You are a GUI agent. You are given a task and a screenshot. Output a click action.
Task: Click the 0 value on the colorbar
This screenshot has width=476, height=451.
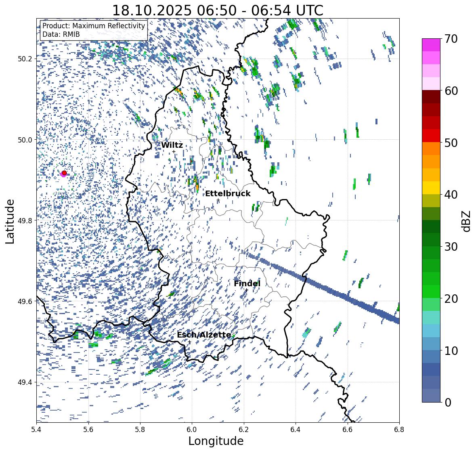tap(448, 403)
